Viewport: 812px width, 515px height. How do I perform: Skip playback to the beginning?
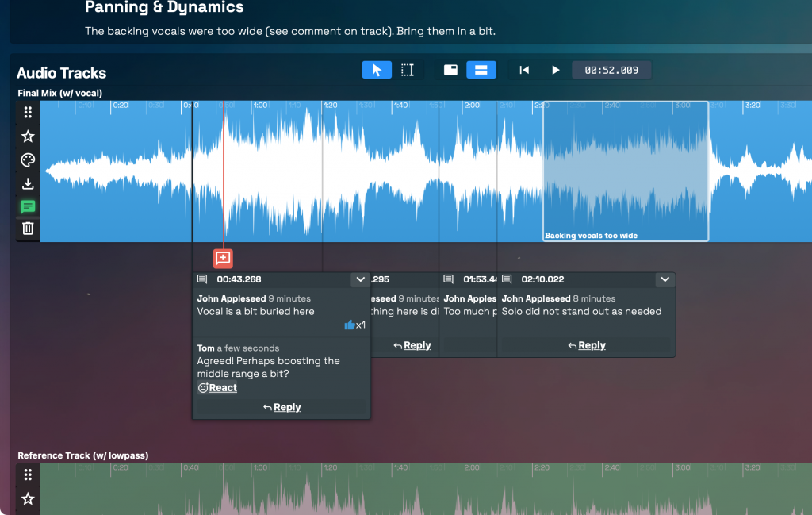coord(524,70)
